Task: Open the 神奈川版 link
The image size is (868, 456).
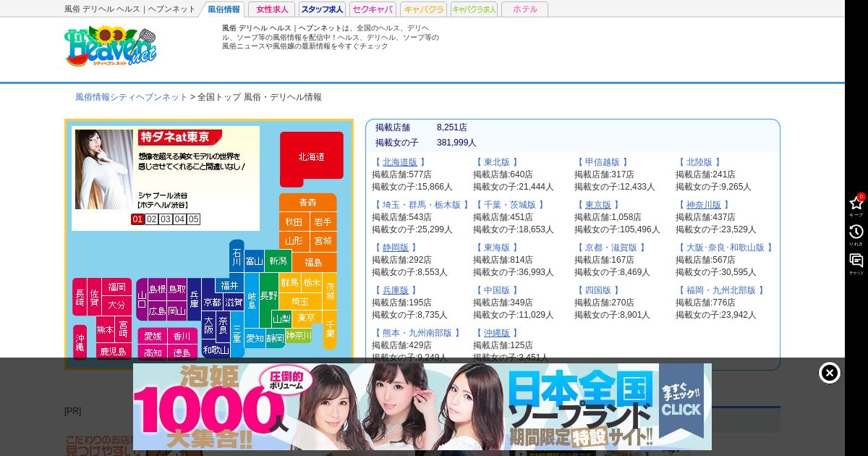Action: point(704,205)
